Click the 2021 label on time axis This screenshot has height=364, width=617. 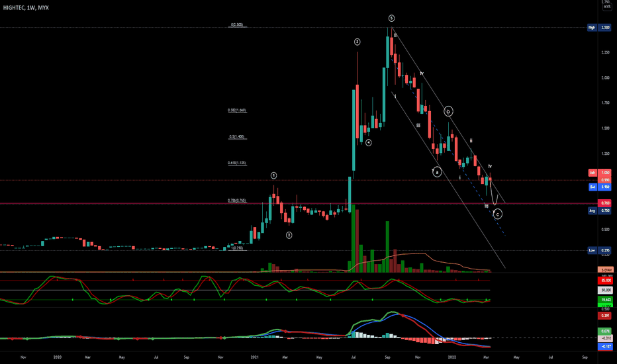pos(255,357)
